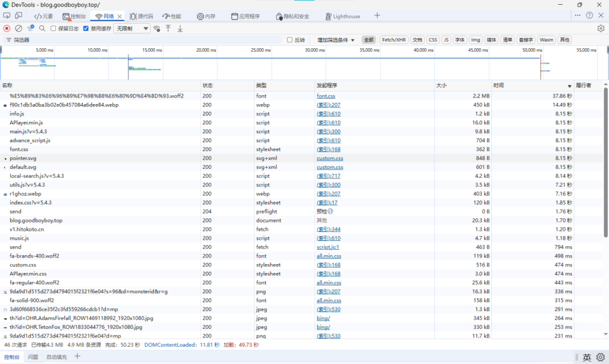Switch to the 元素 tab
609x364 pixels.
pos(43,16)
